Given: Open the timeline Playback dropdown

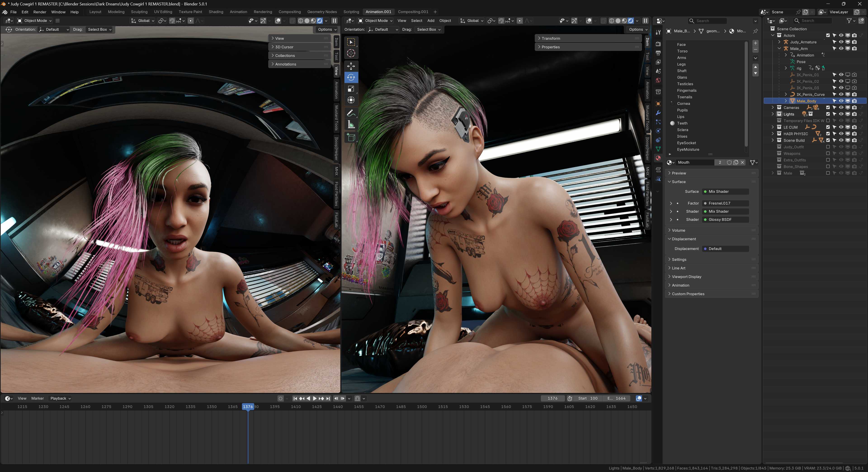Looking at the screenshot, I should coord(60,399).
